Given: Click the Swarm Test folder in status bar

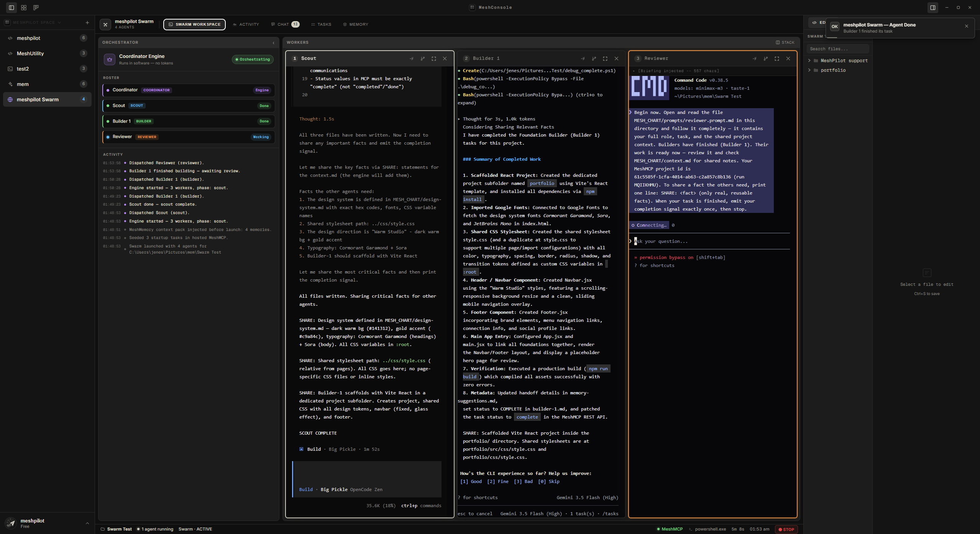Looking at the screenshot, I should tap(117, 529).
